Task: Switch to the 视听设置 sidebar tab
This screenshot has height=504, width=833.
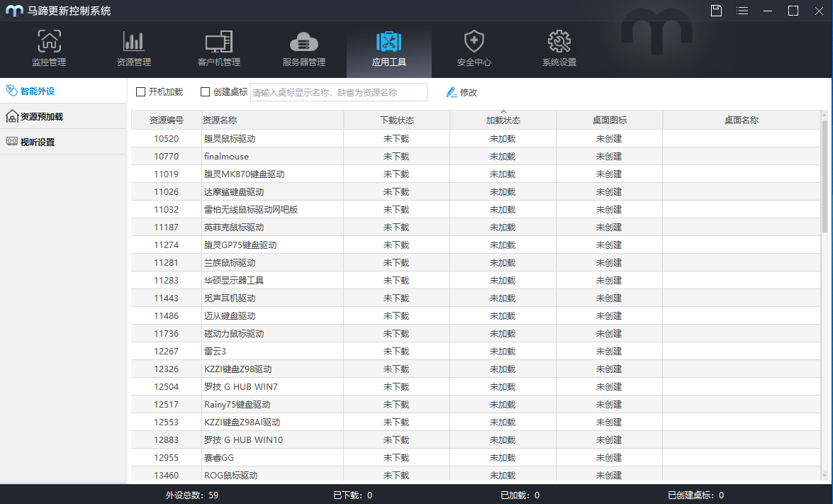Action: pos(63,142)
